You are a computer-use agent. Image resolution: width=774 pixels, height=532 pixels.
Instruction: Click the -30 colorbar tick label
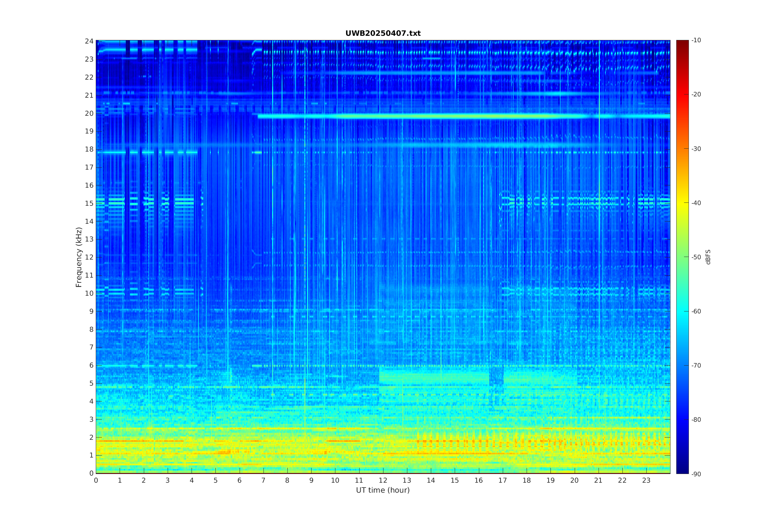tap(696, 149)
